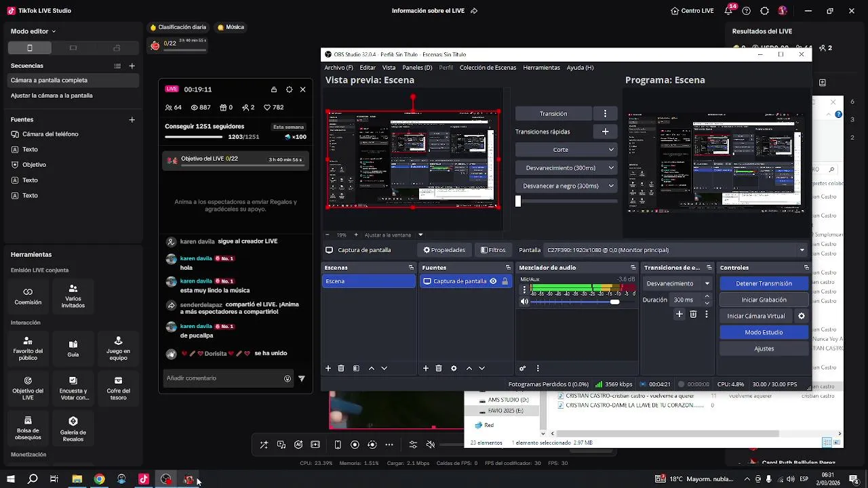Screen dimensions: 868x488
Task: Add a new scene in OBS Escenas panel
Action: pyautogui.click(x=328, y=368)
